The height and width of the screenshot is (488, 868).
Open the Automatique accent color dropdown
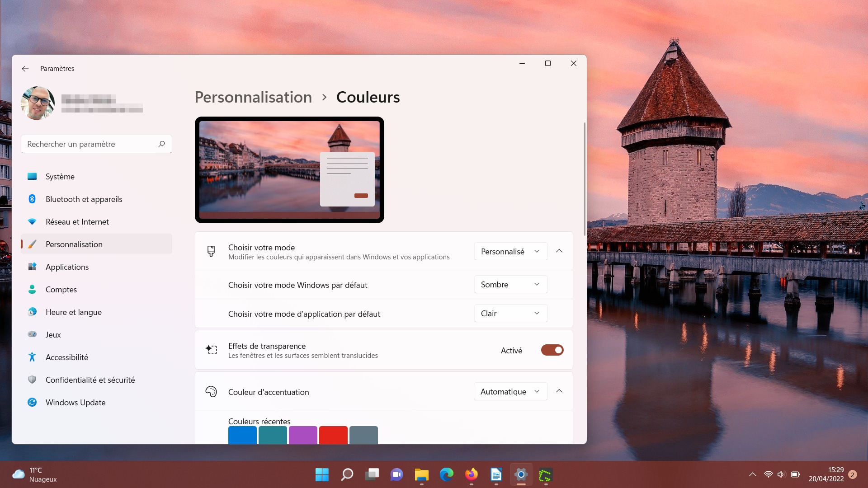click(510, 391)
